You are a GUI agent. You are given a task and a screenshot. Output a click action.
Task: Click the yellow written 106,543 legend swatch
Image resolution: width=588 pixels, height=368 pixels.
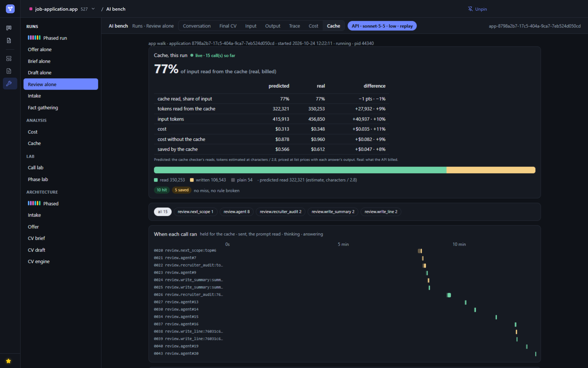point(192,180)
